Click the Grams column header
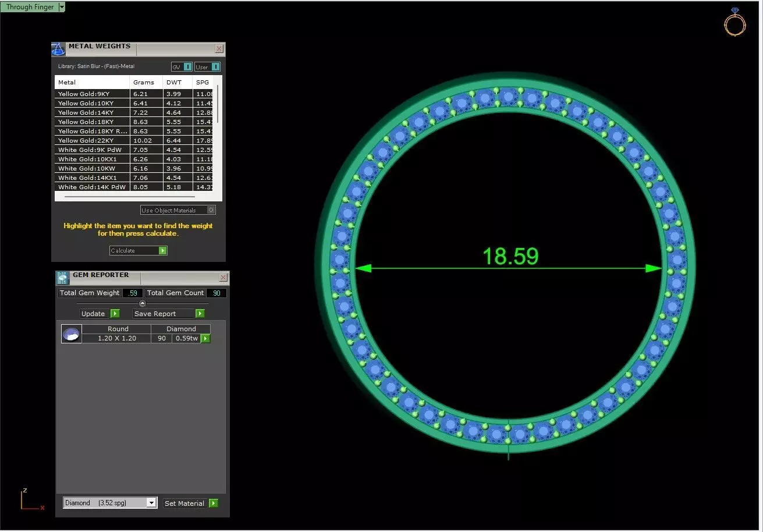 [x=146, y=82]
